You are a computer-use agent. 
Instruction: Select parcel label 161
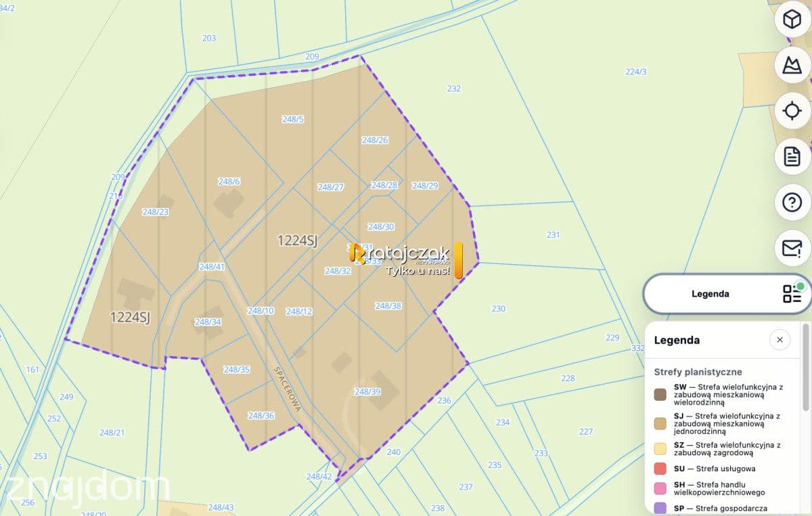pyautogui.click(x=32, y=370)
